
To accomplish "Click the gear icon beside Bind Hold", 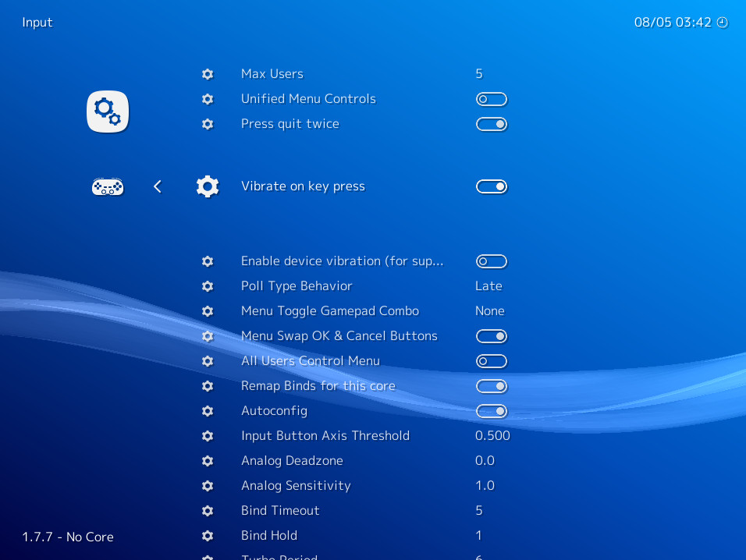I will tap(208, 536).
